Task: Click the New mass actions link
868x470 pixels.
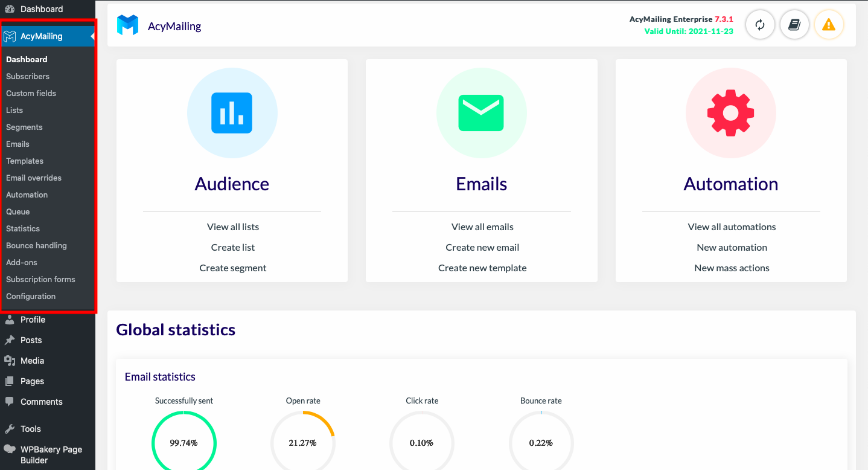Action: point(732,268)
